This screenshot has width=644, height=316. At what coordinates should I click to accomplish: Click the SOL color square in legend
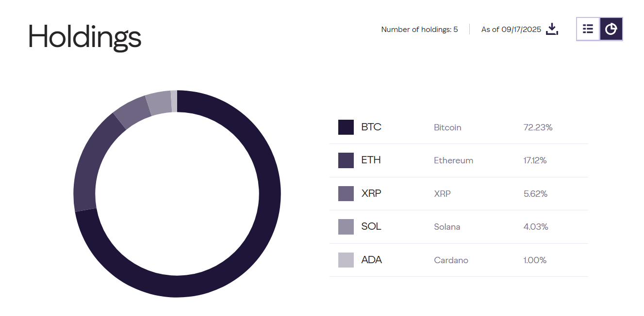coord(346,226)
